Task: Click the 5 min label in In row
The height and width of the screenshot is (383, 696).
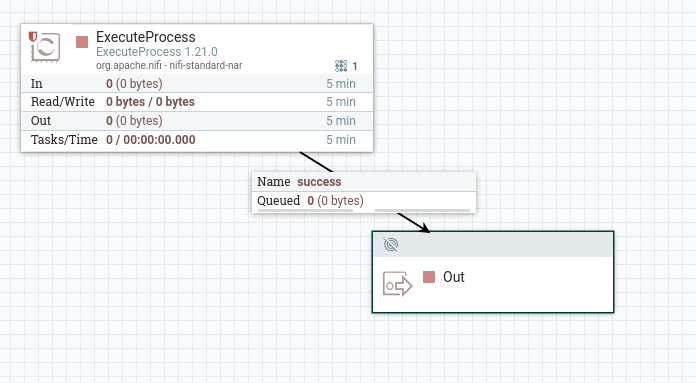Action: (341, 84)
